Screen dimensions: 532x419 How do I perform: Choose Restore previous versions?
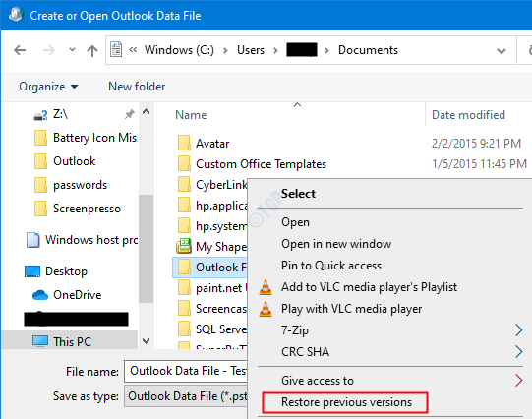345,402
